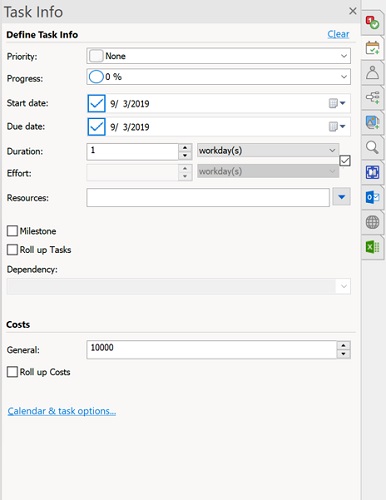Image resolution: width=386 pixels, height=500 pixels.
Task: Open the Index markers sidebar tab
Action: (x=372, y=23)
